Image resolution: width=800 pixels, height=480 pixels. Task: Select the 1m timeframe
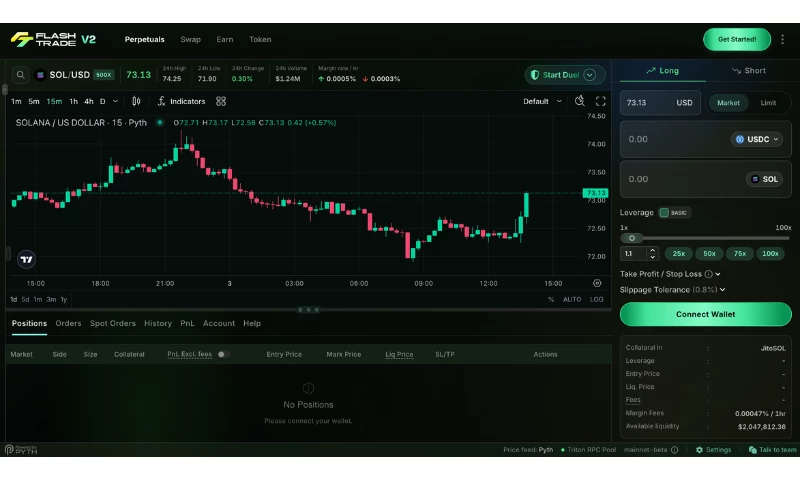16,101
